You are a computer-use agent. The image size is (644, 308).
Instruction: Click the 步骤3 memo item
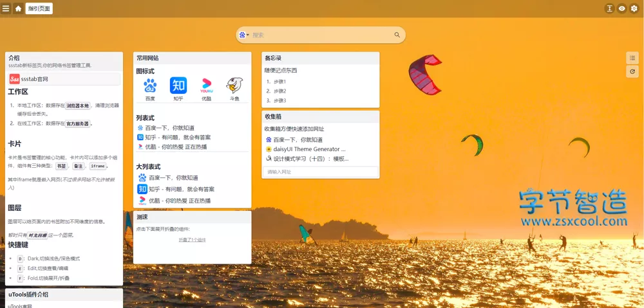[x=279, y=100]
